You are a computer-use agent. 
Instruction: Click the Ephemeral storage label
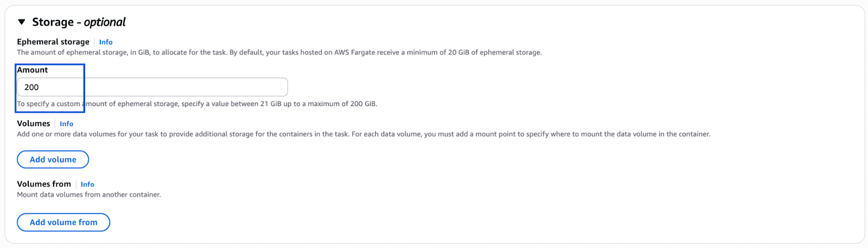coord(53,42)
